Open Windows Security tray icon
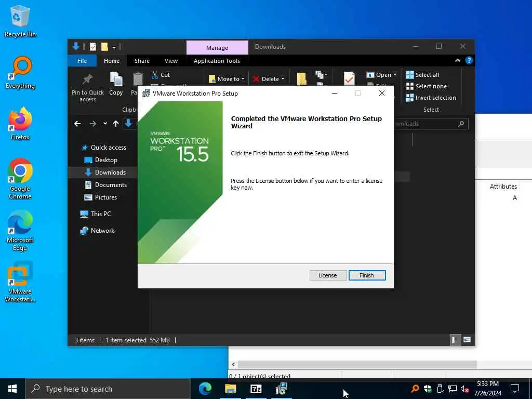Screen dimensions: 532x399 pos(428,389)
